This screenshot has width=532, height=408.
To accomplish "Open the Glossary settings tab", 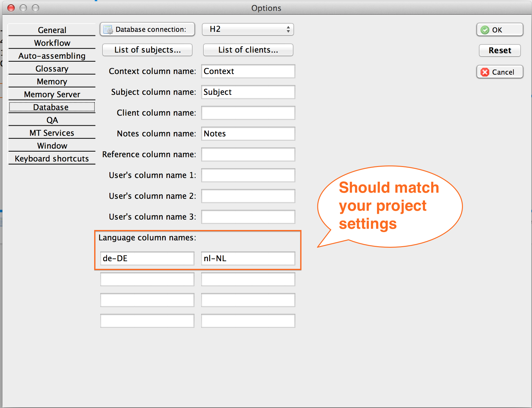I will pyautogui.click(x=52, y=69).
